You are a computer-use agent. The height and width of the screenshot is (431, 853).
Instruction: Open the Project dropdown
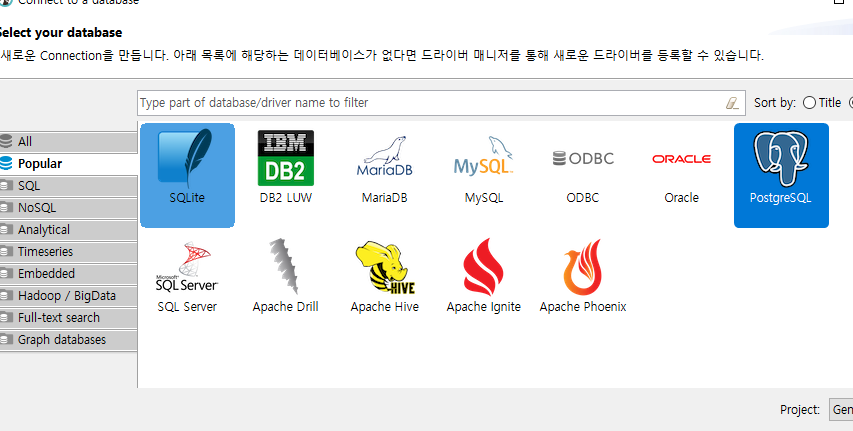click(841, 410)
